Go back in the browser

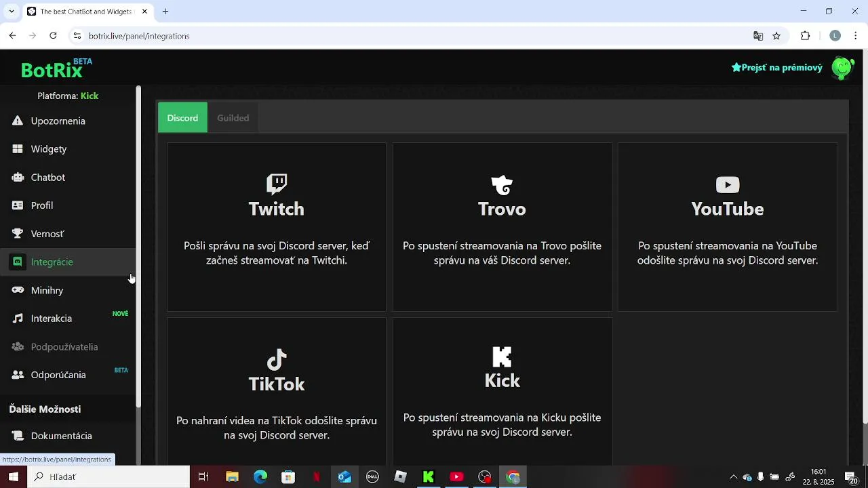click(12, 36)
